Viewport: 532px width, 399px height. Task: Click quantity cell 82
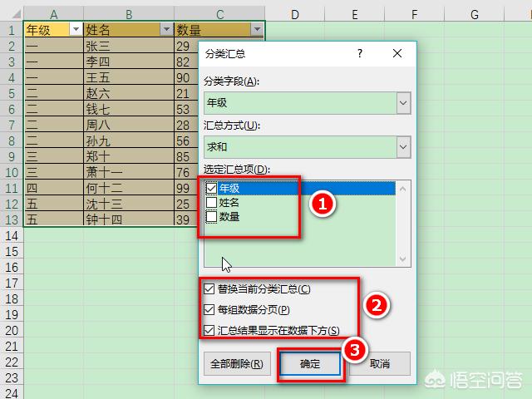click(186, 62)
